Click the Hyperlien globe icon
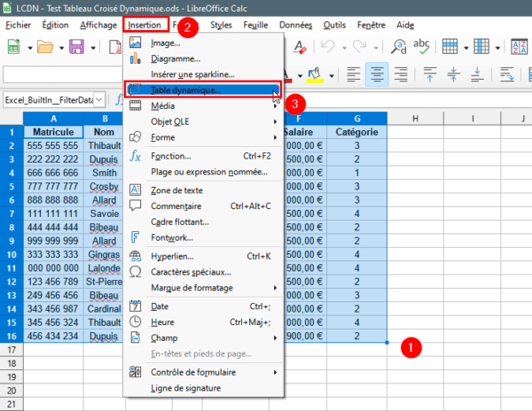Viewport: 532px width, 411px height. click(x=136, y=256)
